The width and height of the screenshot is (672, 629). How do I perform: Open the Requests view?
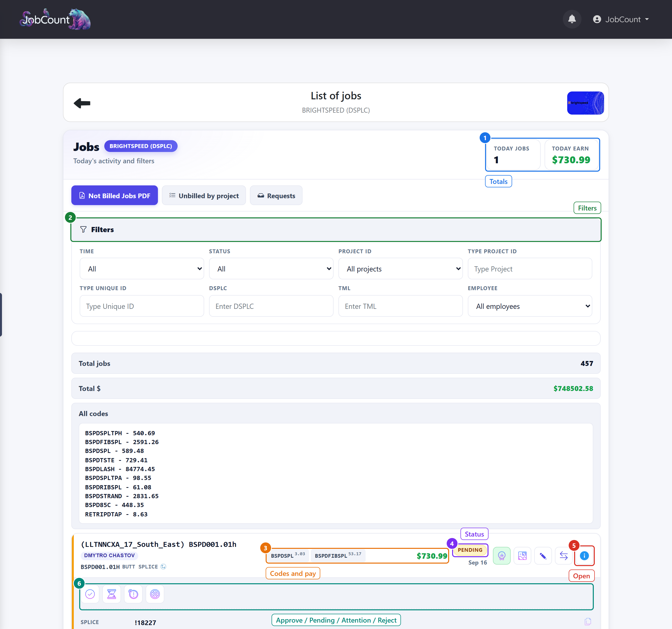tap(276, 195)
